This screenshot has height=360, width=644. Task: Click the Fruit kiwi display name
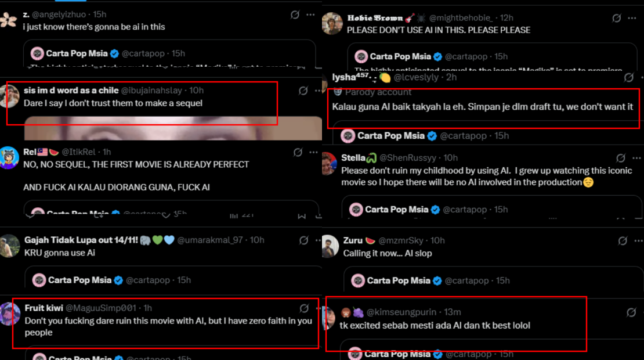click(44, 308)
